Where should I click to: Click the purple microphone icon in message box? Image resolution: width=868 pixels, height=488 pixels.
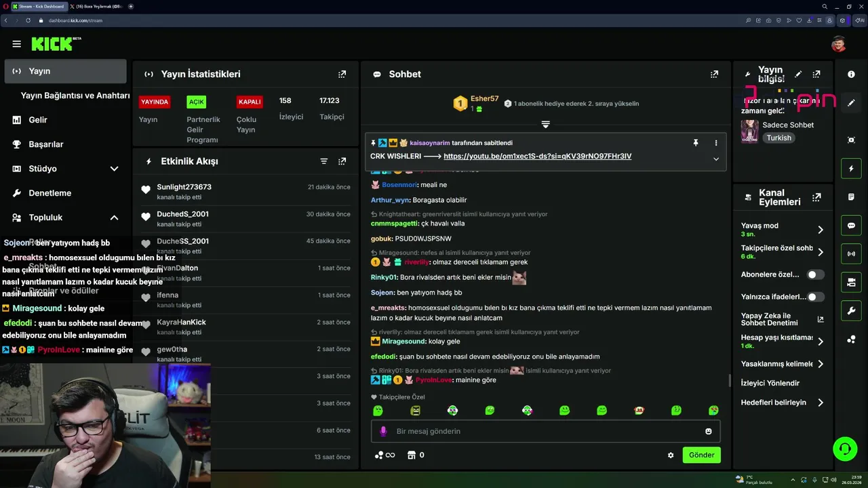tap(383, 431)
